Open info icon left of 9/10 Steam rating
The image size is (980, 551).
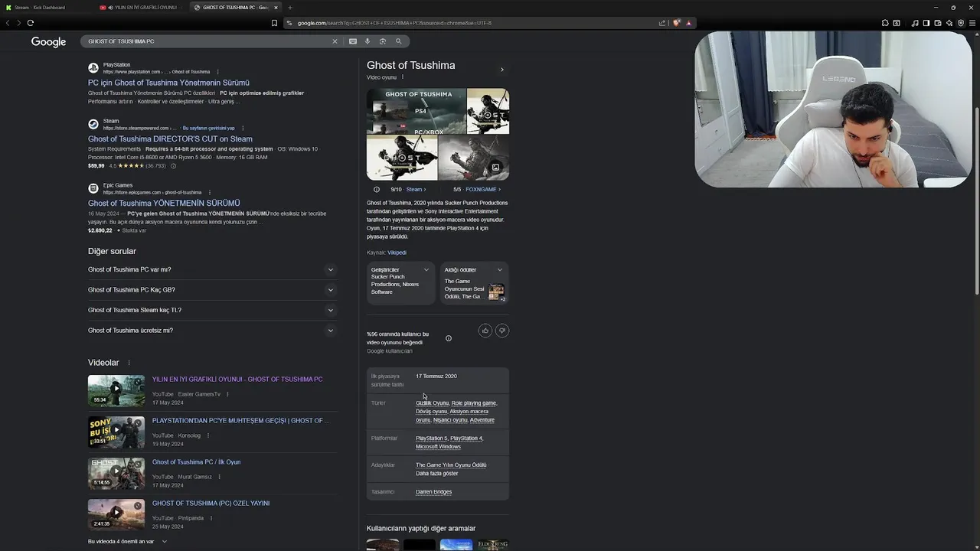coord(377,189)
